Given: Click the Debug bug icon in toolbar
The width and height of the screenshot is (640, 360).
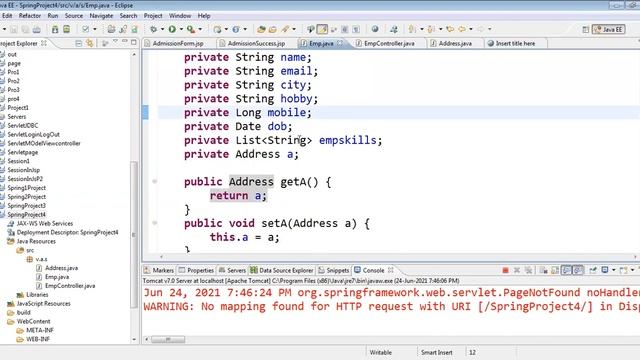Looking at the screenshot, I should tap(153, 29).
